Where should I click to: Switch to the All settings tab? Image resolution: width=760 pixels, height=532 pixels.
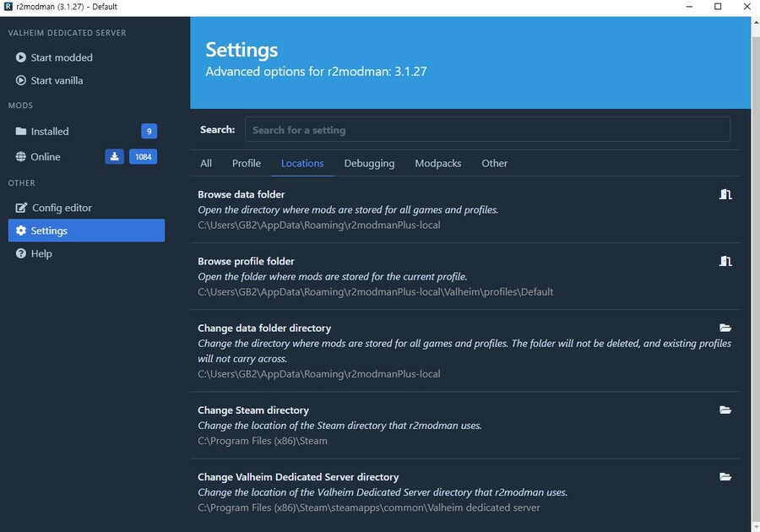[x=206, y=163]
